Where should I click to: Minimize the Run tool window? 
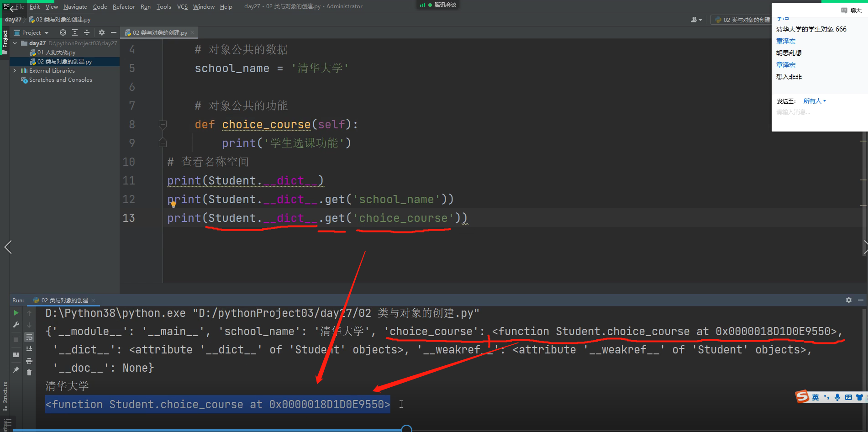[x=861, y=300]
